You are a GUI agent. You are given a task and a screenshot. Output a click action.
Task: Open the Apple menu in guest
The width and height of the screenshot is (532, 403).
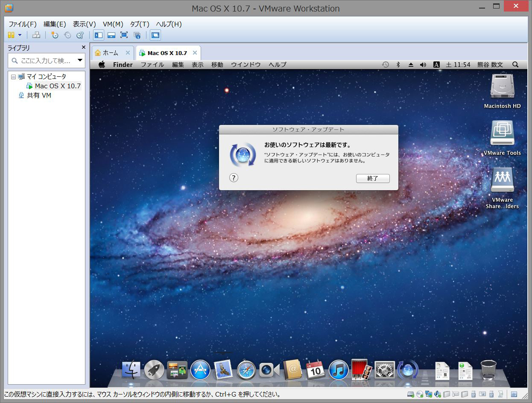pos(102,64)
